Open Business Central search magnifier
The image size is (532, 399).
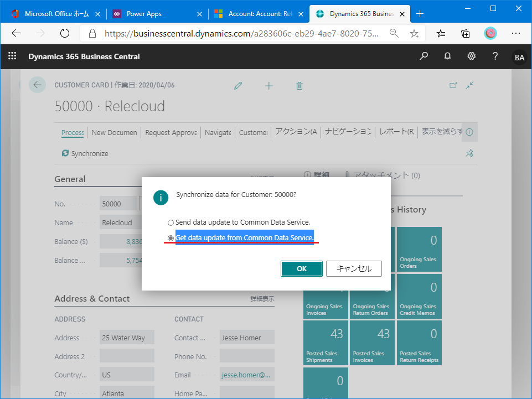coord(423,56)
